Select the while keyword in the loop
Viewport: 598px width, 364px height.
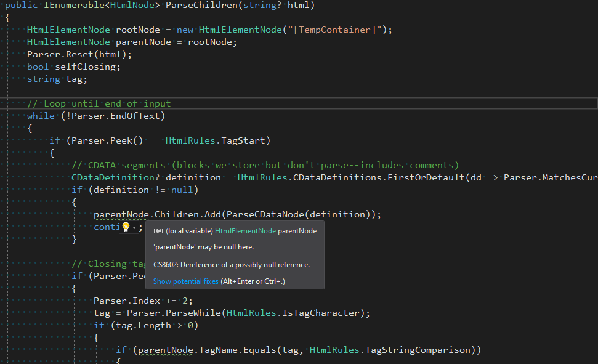[41, 115]
